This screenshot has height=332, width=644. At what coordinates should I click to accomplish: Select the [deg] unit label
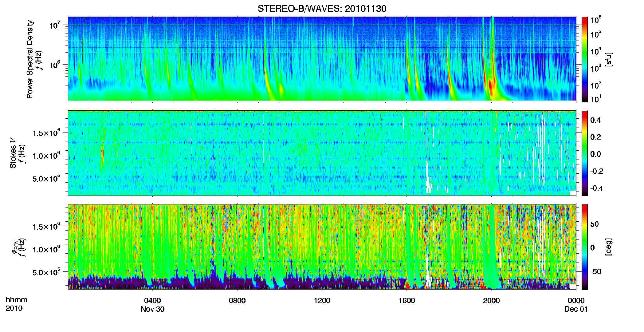click(x=609, y=247)
